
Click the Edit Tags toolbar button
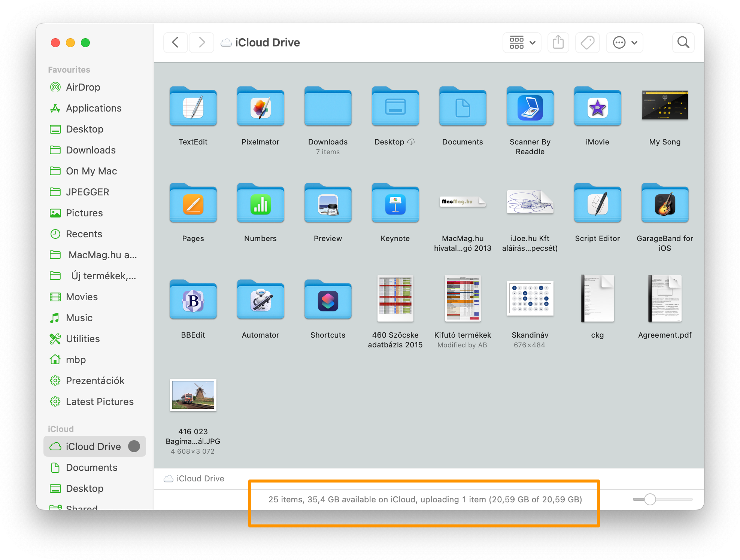click(587, 42)
